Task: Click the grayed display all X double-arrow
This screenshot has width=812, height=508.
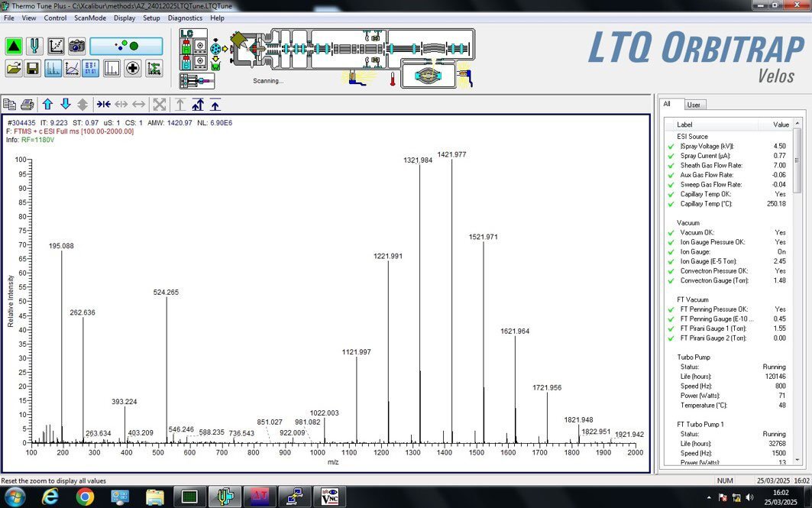Action: tap(138, 105)
